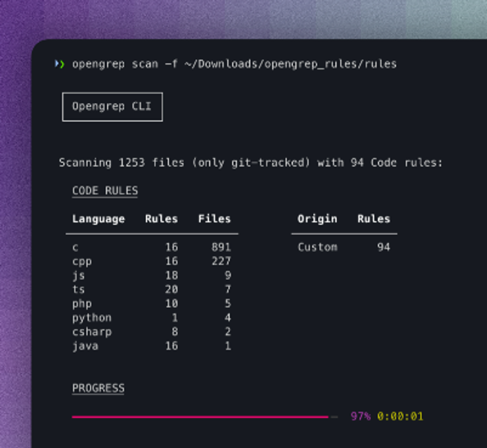
Task: Click the rules count 18 for js
Action: pos(172,275)
